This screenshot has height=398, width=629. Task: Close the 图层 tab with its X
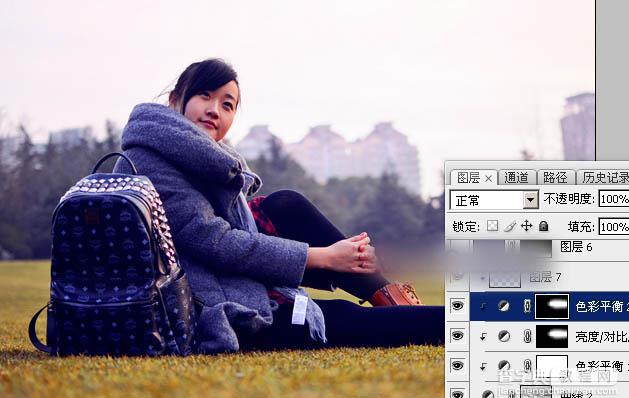(x=488, y=178)
